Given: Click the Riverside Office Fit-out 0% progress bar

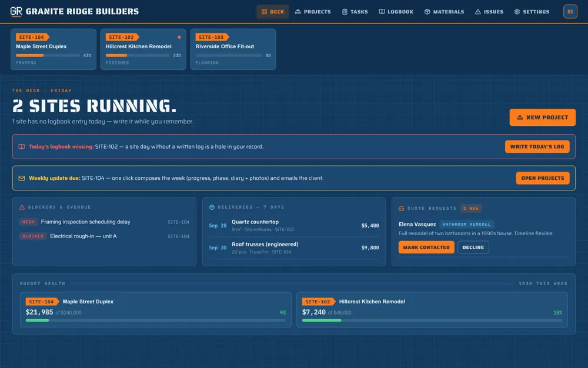Looking at the screenshot, I should (229, 55).
